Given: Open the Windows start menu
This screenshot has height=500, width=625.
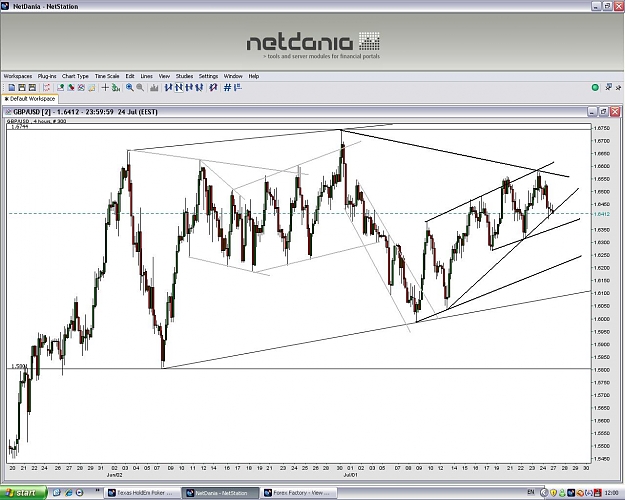Looking at the screenshot, I should (x=23, y=493).
